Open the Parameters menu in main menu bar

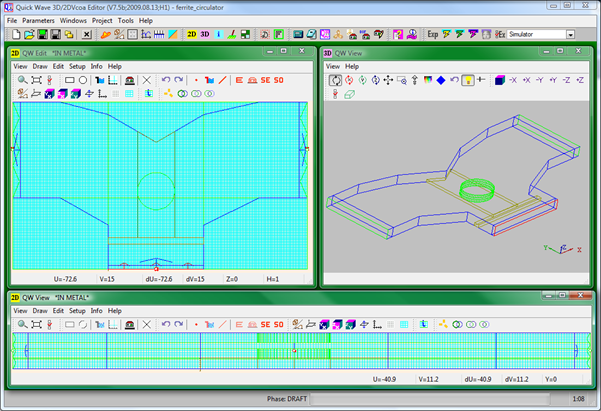pos(38,20)
